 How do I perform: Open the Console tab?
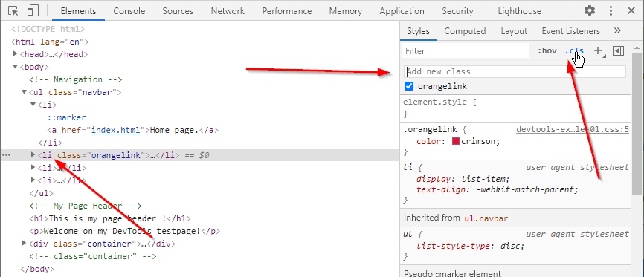click(129, 11)
